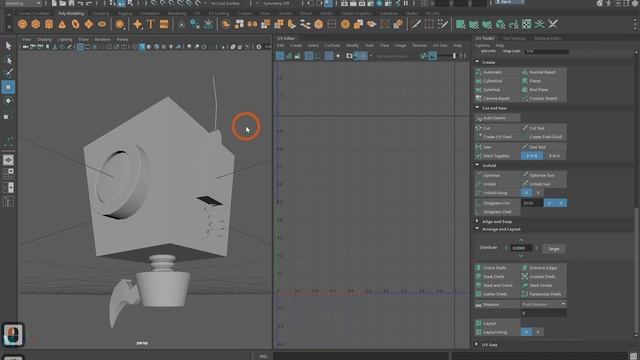Toggle U option for Layout Along

click(x=527, y=332)
